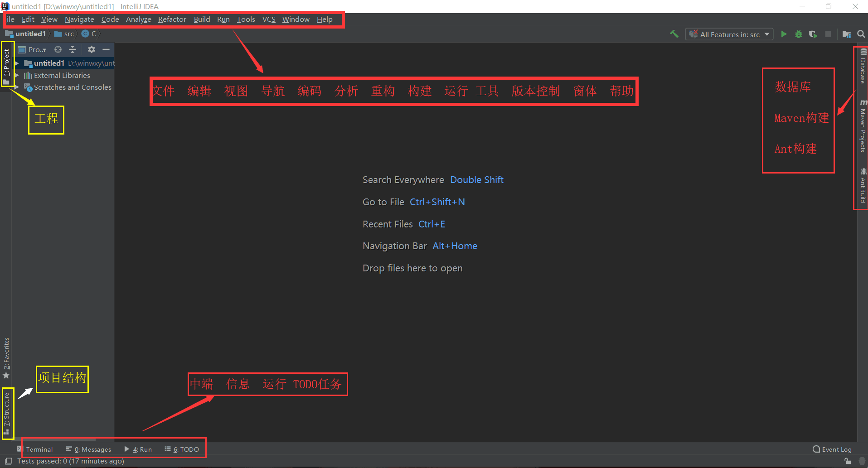Click the star icon for Favorites
The image size is (868, 468).
pos(6,376)
